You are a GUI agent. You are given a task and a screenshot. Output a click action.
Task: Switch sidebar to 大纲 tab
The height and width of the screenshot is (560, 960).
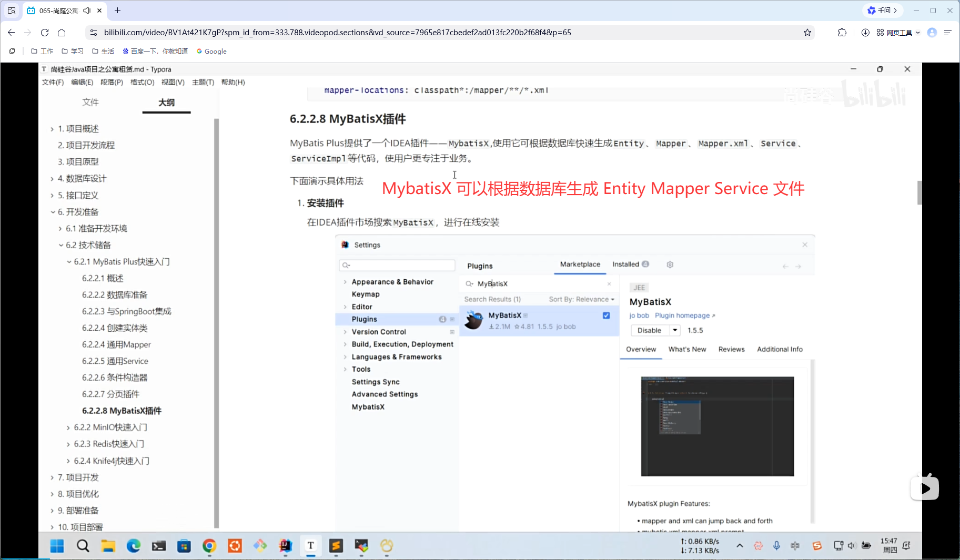click(166, 103)
